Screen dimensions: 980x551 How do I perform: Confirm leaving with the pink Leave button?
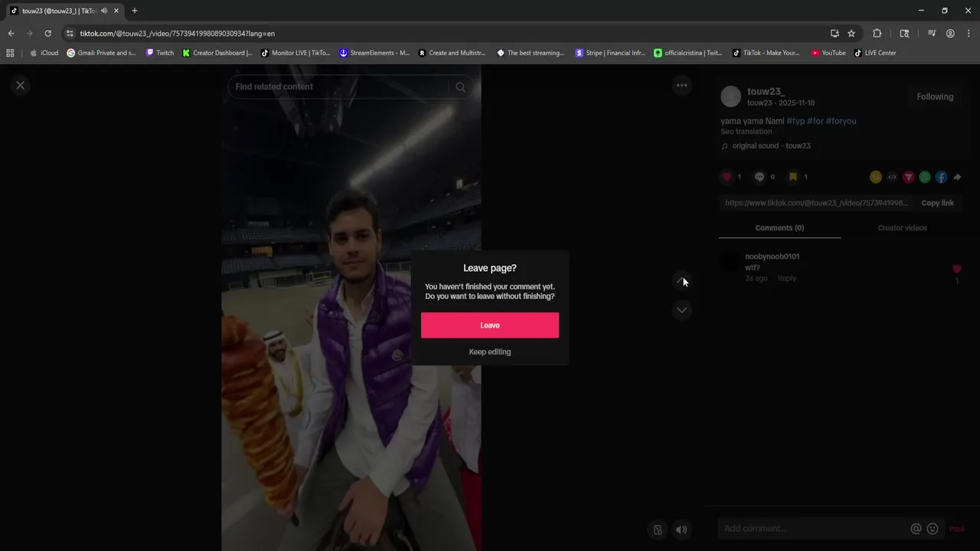point(490,325)
